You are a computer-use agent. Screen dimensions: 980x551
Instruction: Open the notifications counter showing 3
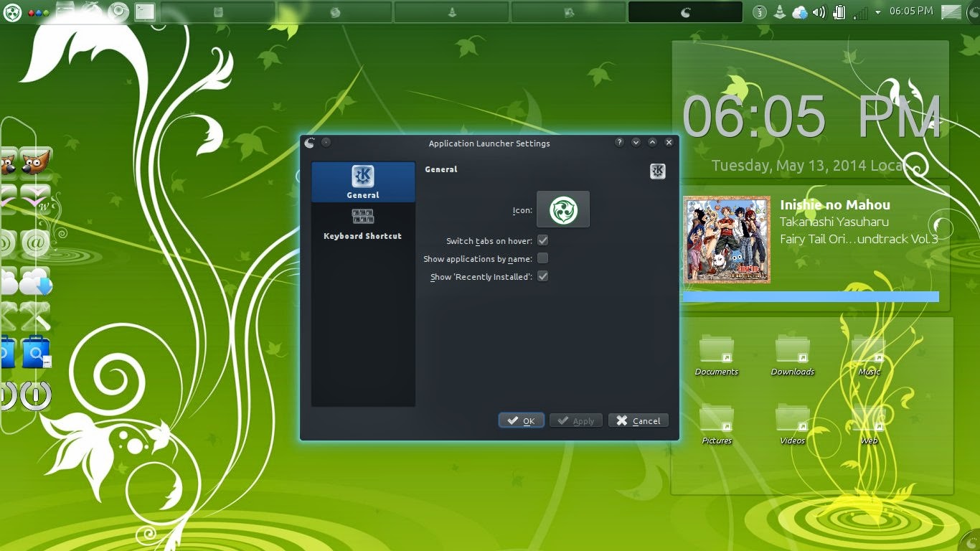760,11
